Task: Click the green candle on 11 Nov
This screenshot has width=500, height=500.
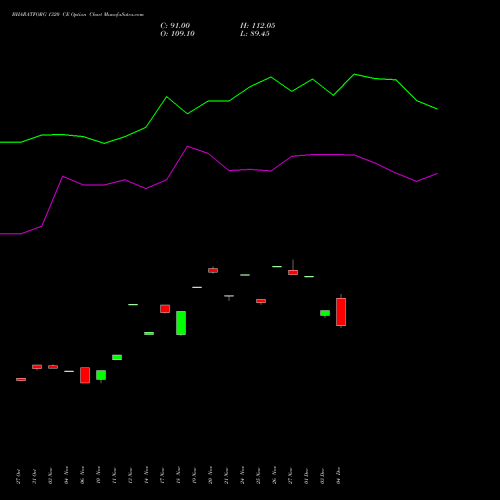Action: [117, 357]
